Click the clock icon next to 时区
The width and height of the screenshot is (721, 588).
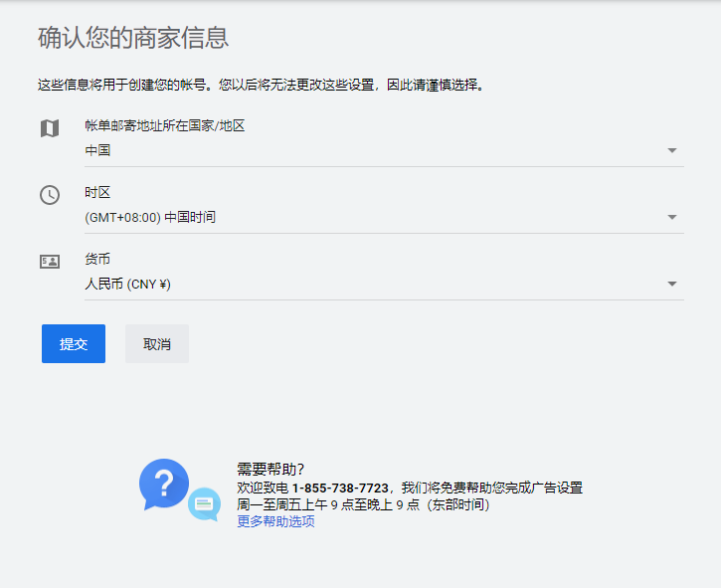(x=50, y=195)
